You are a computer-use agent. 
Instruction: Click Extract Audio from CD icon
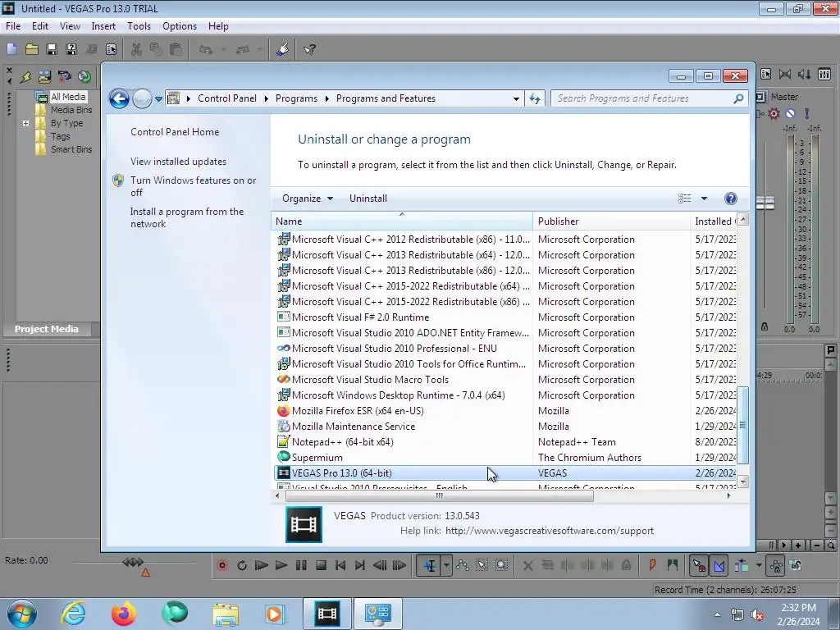84,76
